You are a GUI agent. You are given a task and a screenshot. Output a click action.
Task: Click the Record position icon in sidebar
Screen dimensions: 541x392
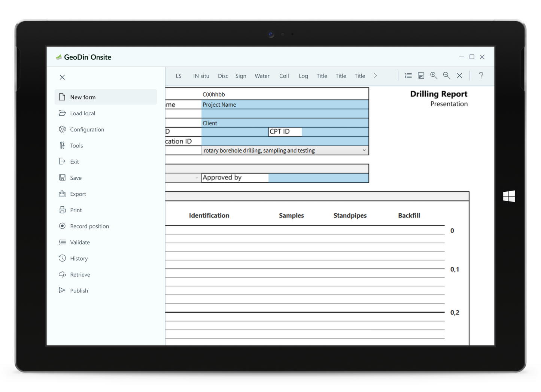pyautogui.click(x=62, y=226)
